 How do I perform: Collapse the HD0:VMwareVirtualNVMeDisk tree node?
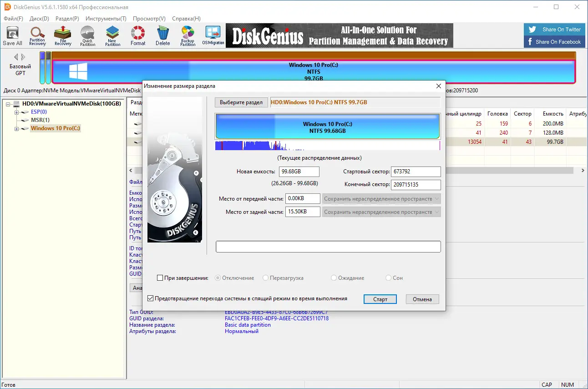click(8, 104)
